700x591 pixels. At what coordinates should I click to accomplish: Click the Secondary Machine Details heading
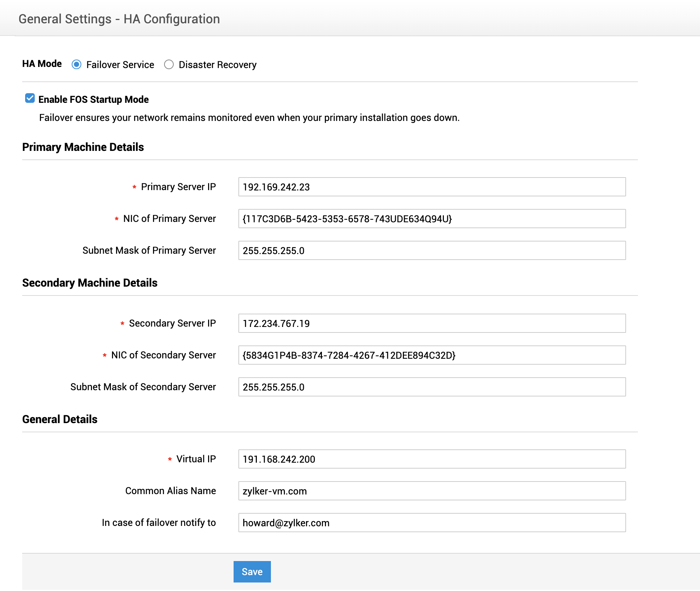click(x=90, y=283)
